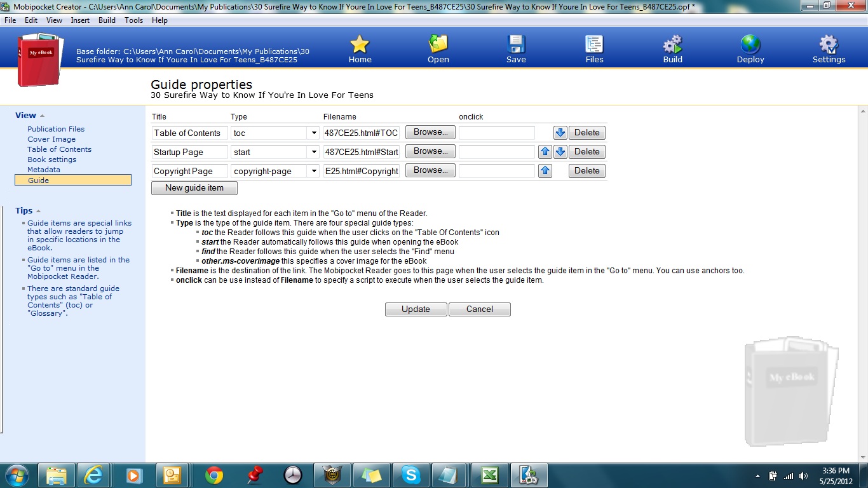
Task: Browse for the Table of Contents filename
Action: [430, 132]
